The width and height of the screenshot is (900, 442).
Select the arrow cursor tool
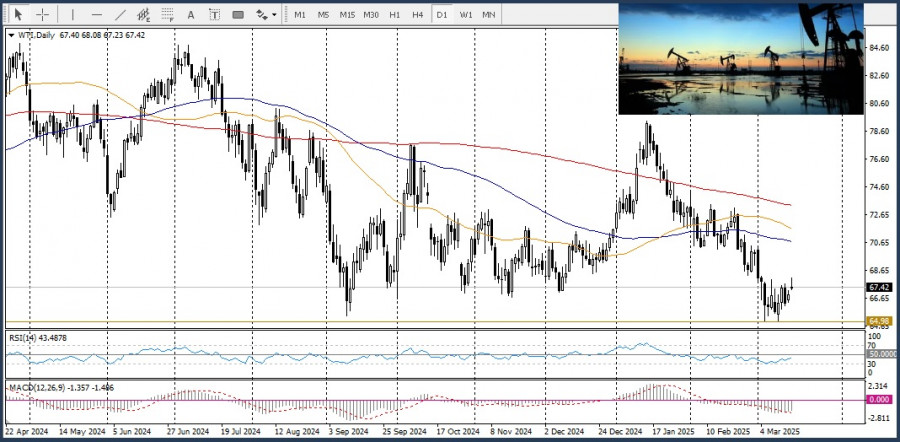(17, 15)
